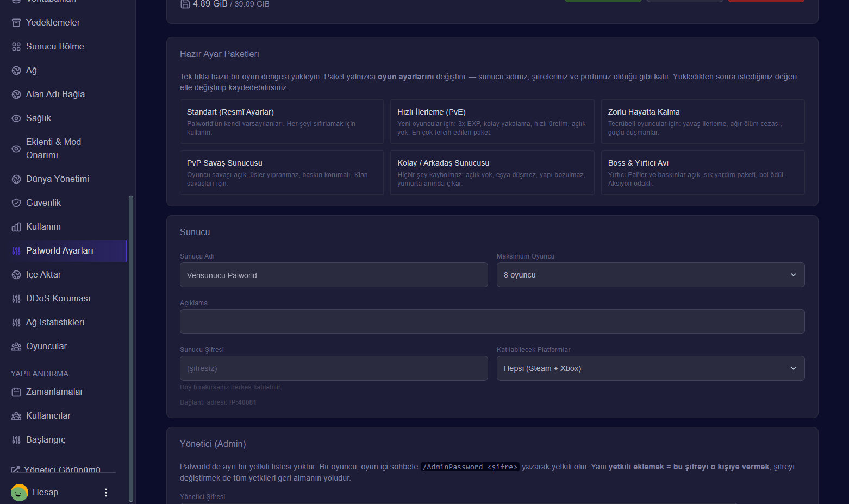Select the PvP Savaş Sunucusu preset
Screen dimensions: 849x504
282,173
